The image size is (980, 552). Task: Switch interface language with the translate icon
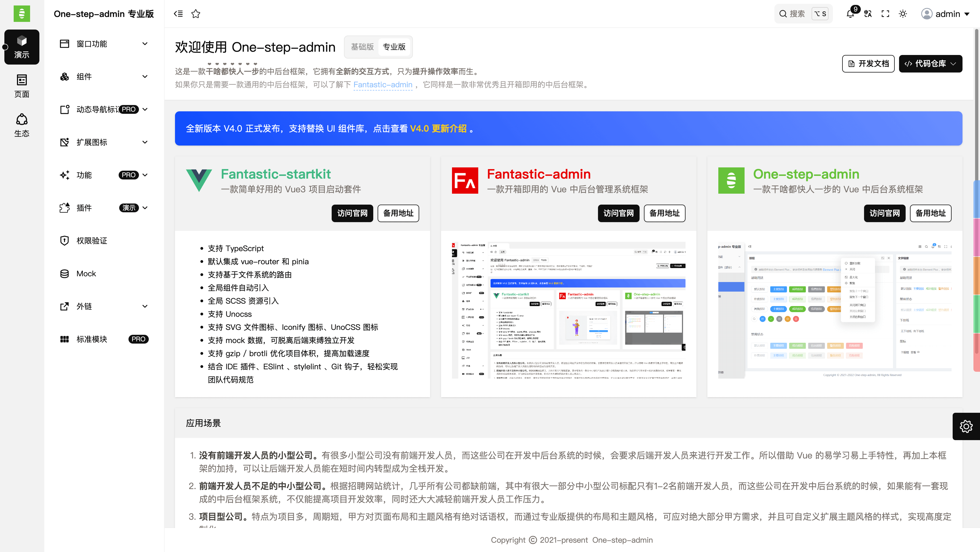[x=867, y=14]
